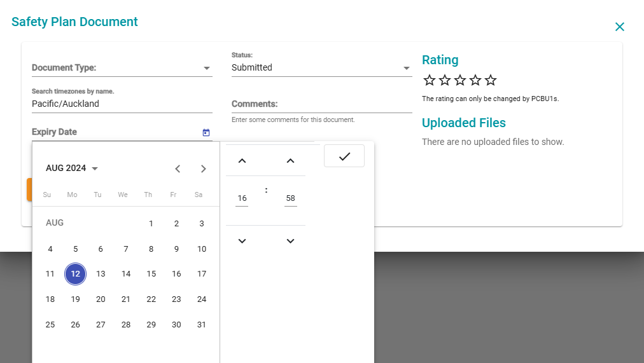Open the AUG 2024 month-year selector

pyautogui.click(x=72, y=168)
